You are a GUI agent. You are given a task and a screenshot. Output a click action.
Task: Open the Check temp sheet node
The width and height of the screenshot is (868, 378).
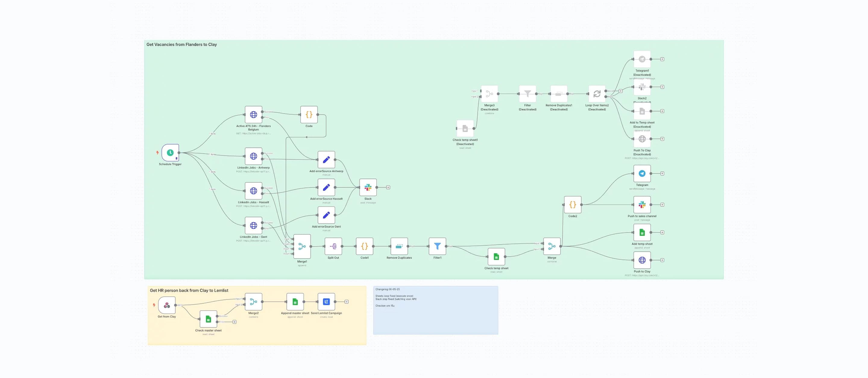click(496, 257)
